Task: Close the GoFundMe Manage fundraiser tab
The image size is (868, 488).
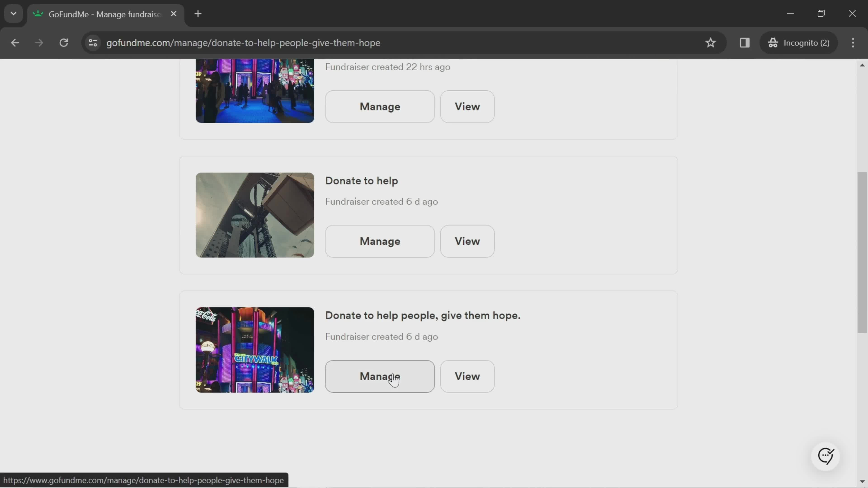Action: click(x=174, y=14)
